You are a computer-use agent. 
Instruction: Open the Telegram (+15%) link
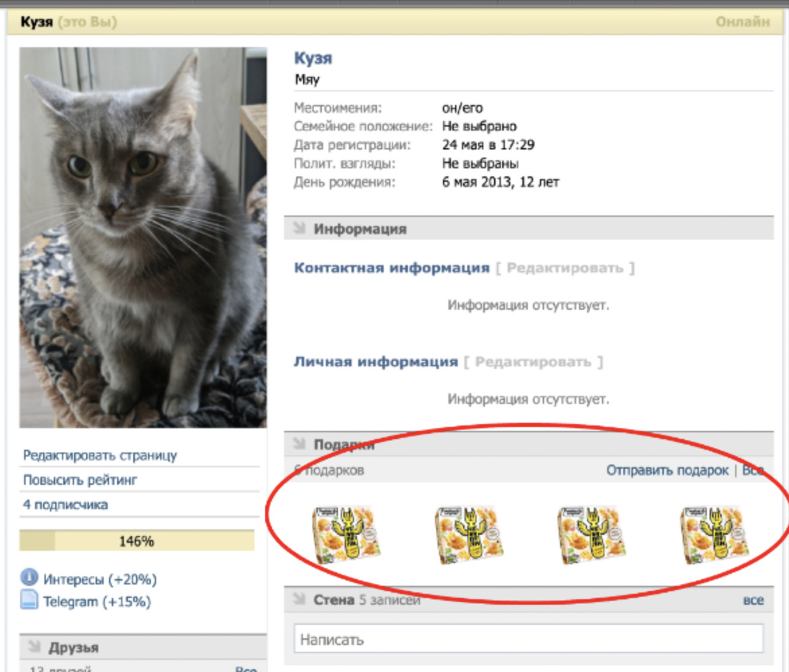(x=97, y=601)
